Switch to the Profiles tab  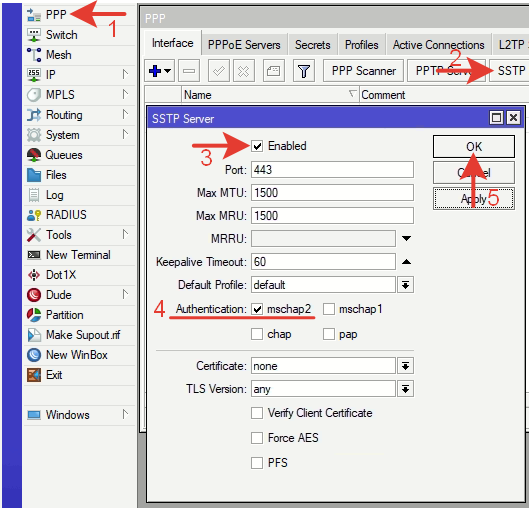point(362,45)
